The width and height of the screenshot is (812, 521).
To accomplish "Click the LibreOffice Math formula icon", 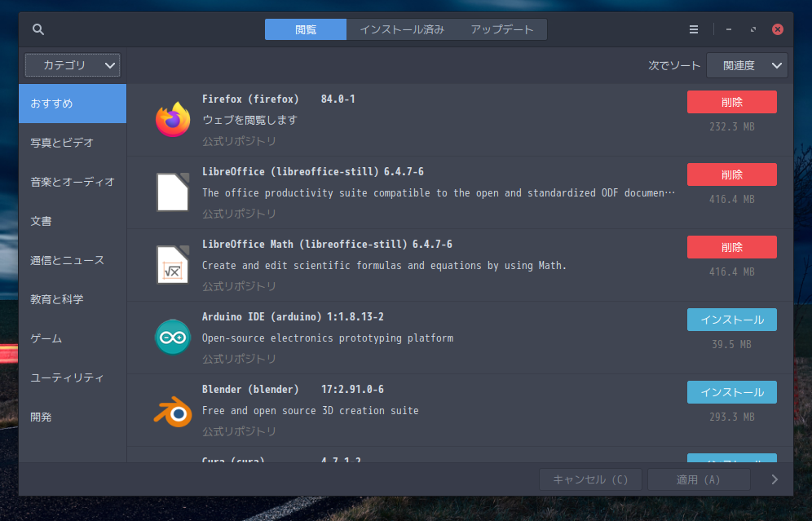I will pos(173,265).
